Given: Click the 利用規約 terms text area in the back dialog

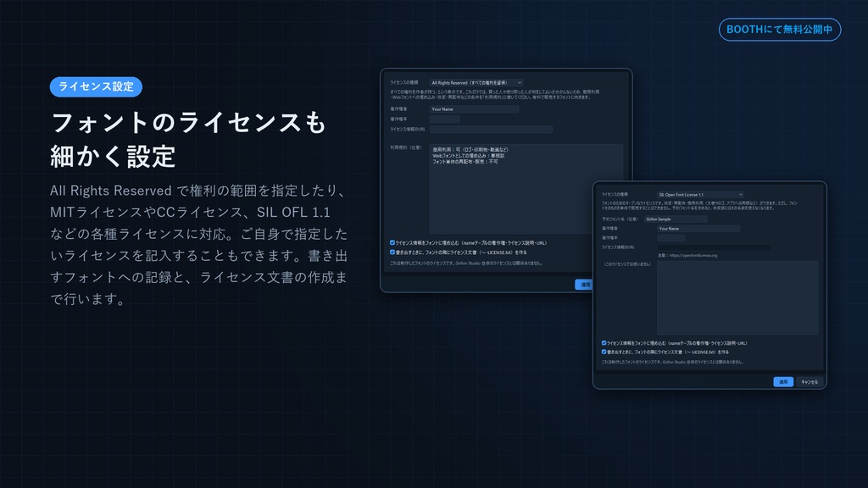Looking at the screenshot, I should click(x=526, y=189).
